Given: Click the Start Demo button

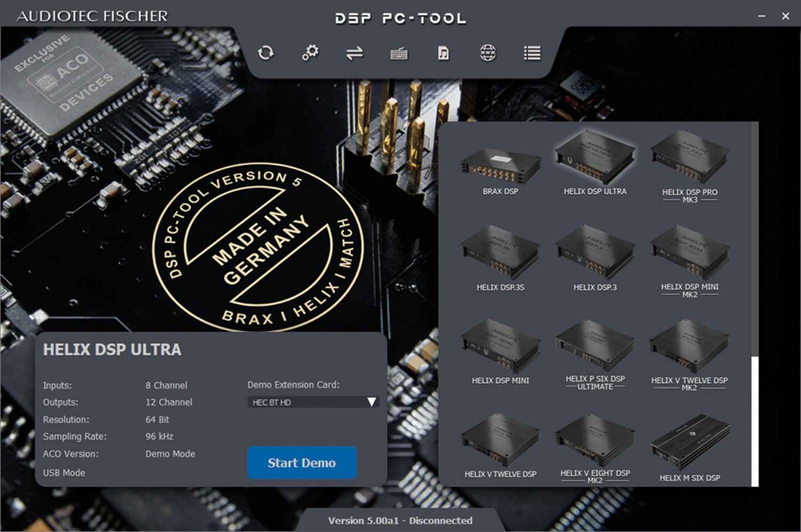Looking at the screenshot, I should pos(302,463).
